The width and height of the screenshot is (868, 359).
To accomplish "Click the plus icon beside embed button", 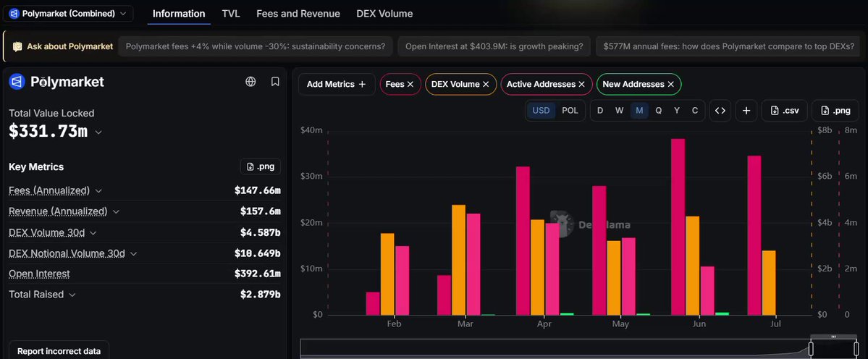I will click(x=746, y=111).
